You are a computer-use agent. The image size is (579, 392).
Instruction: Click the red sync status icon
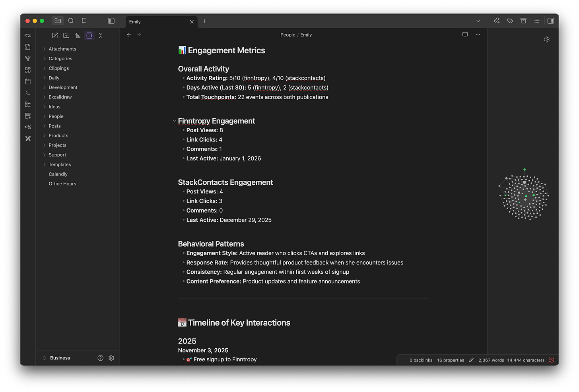pos(552,360)
